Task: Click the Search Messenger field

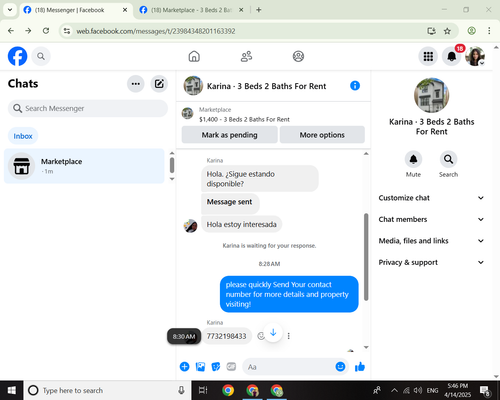Action: 88,108
